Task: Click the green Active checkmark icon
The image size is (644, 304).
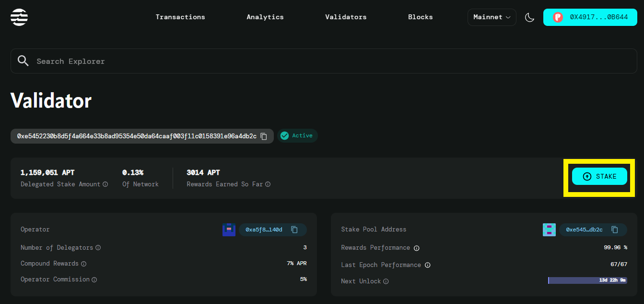Action: [285, 136]
